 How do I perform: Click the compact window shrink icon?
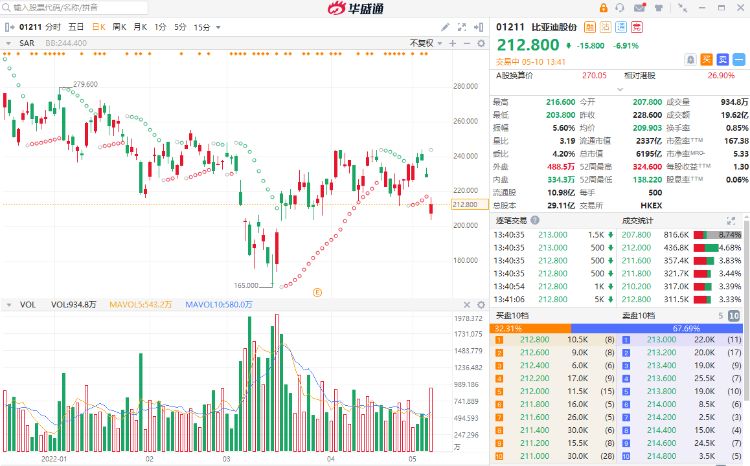tap(683, 8)
